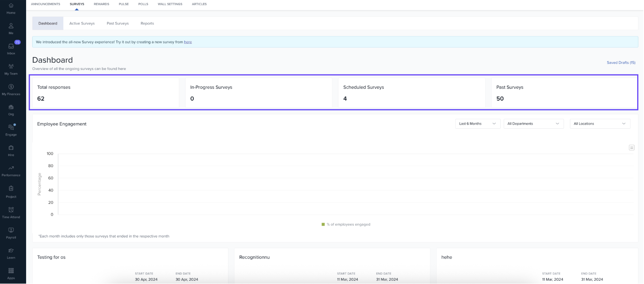Open the Learn sidebar icon
The image size is (644, 284).
[x=11, y=253]
